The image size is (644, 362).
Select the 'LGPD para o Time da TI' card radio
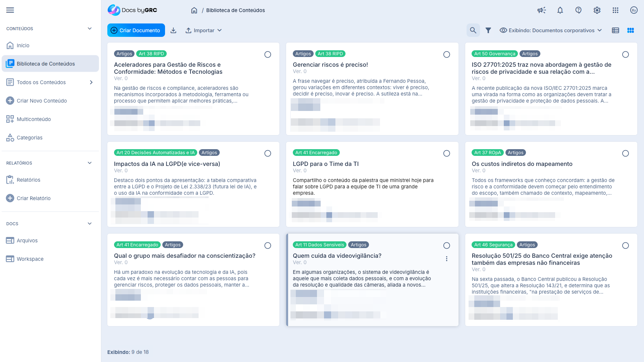tap(446, 154)
